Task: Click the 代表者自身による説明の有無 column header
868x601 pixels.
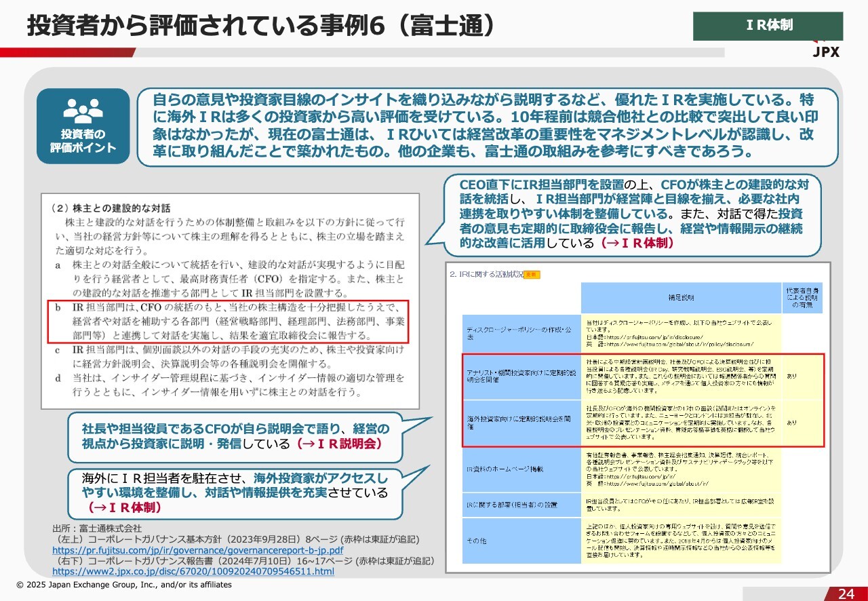Action: coord(803,298)
